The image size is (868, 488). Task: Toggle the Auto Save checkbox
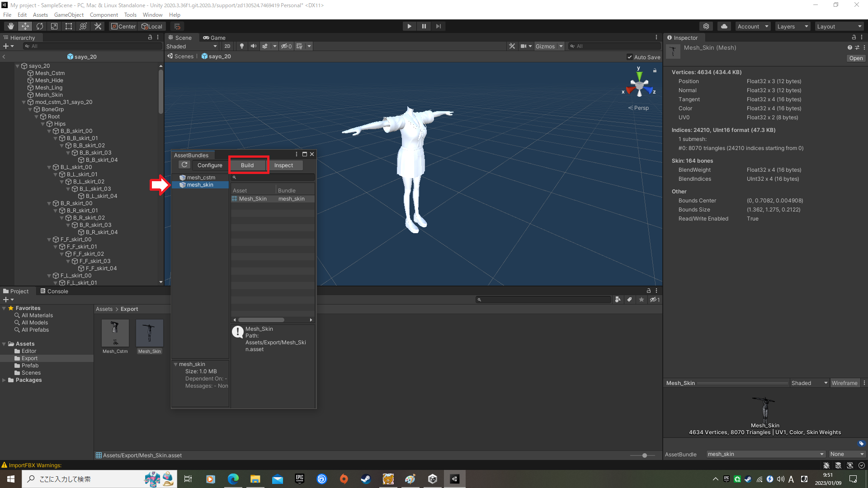tap(630, 57)
